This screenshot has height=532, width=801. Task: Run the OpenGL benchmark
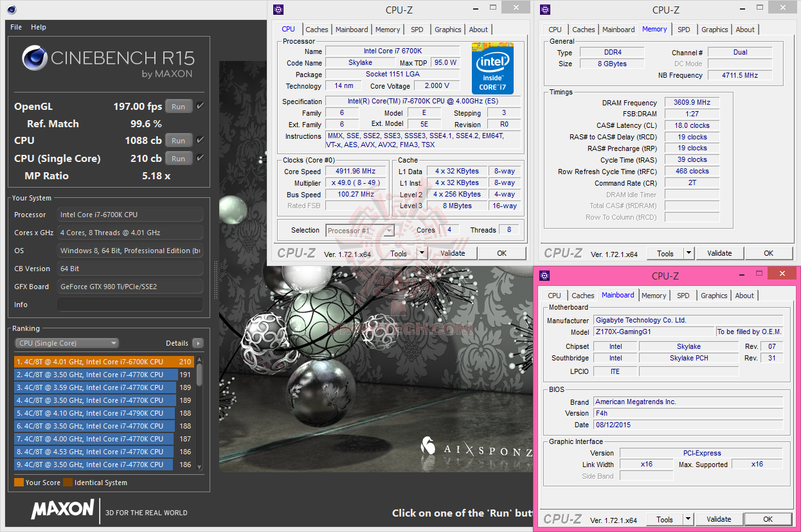[x=179, y=107]
